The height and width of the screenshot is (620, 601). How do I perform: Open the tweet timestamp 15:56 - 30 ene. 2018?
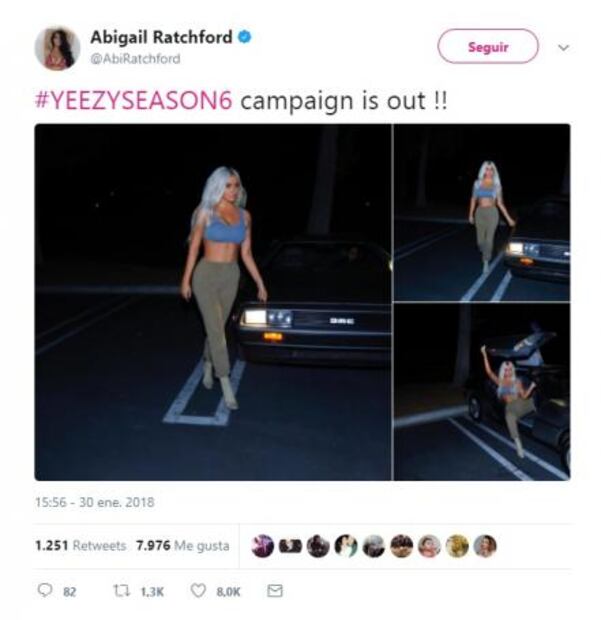click(x=94, y=503)
